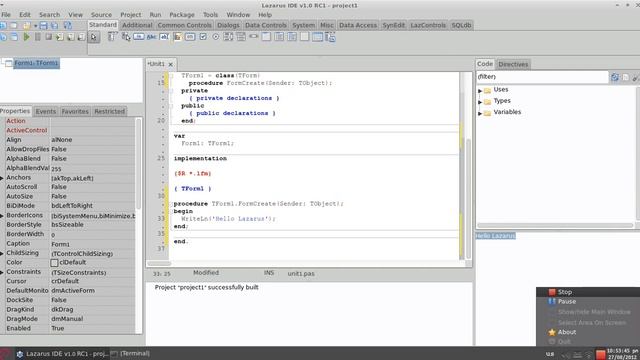Expand the Constraints property row

(x=2, y=272)
